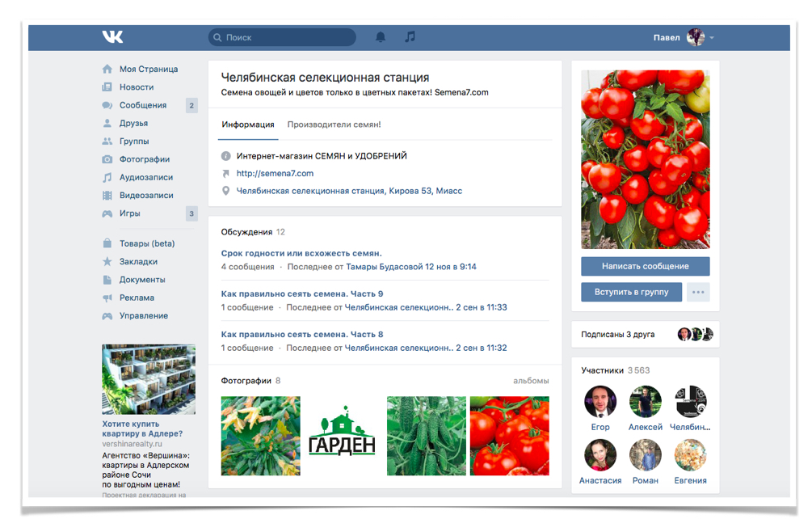Open Павел's profile avatar in header
Viewport: 812px width, 532px height.
[696, 37]
